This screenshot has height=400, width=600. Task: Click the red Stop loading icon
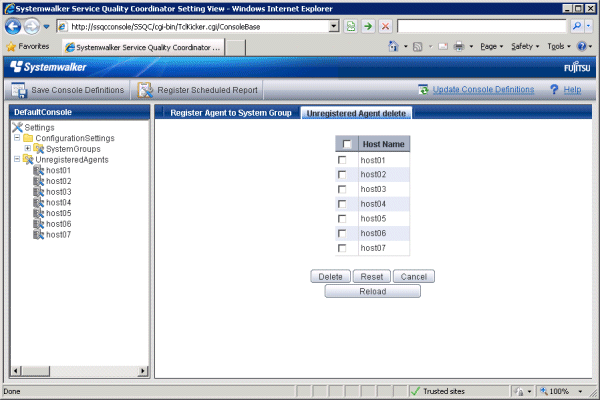pyautogui.click(x=385, y=26)
